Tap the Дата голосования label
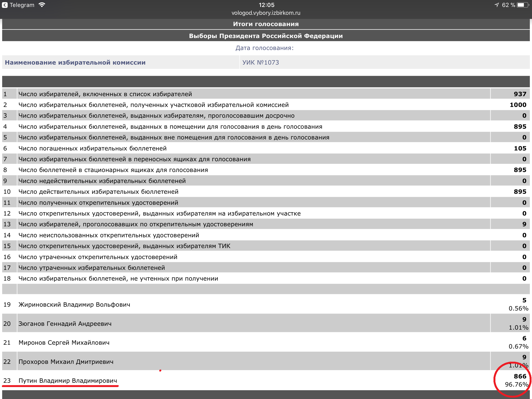532x399 pixels. pos(264,48)
